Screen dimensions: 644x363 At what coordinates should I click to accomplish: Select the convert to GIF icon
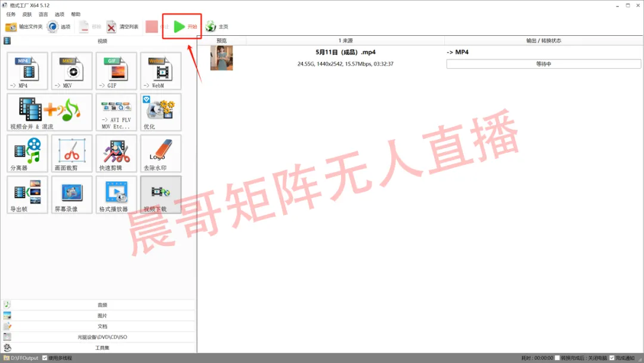(116, 70)
